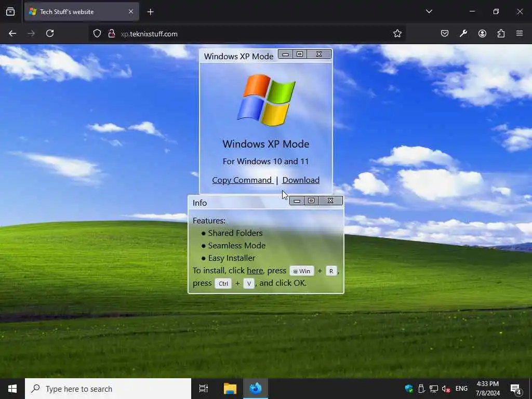Open the Windows Start menu
Image resolution: width=532 pixels, height=399 pixels.
pos(12,389)
